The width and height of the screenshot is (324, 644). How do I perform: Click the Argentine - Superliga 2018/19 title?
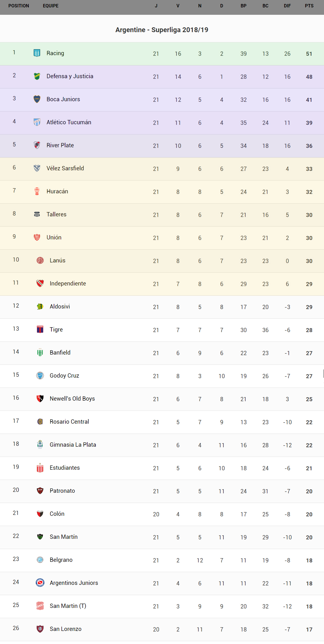162,30
